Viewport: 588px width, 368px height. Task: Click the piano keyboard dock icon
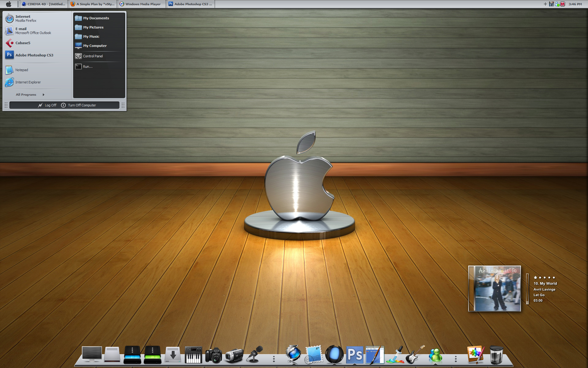[193, 355]
